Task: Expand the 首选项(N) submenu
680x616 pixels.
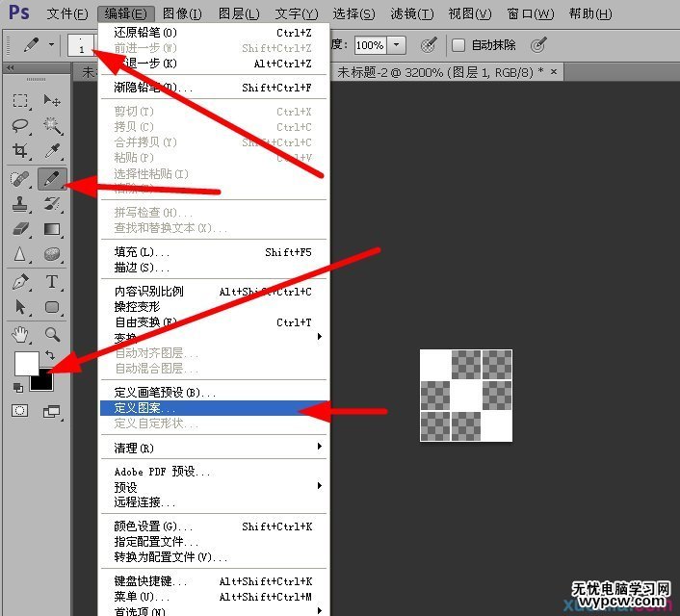Action: 213,611
